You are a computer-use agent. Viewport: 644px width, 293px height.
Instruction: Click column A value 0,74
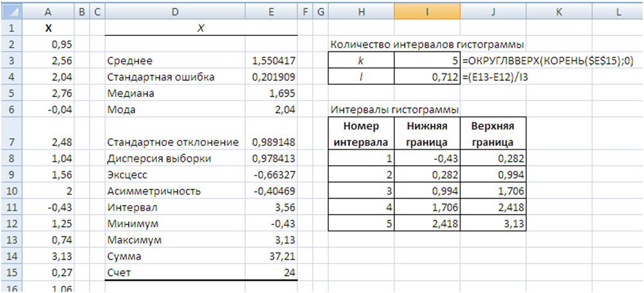pos(48,240)
